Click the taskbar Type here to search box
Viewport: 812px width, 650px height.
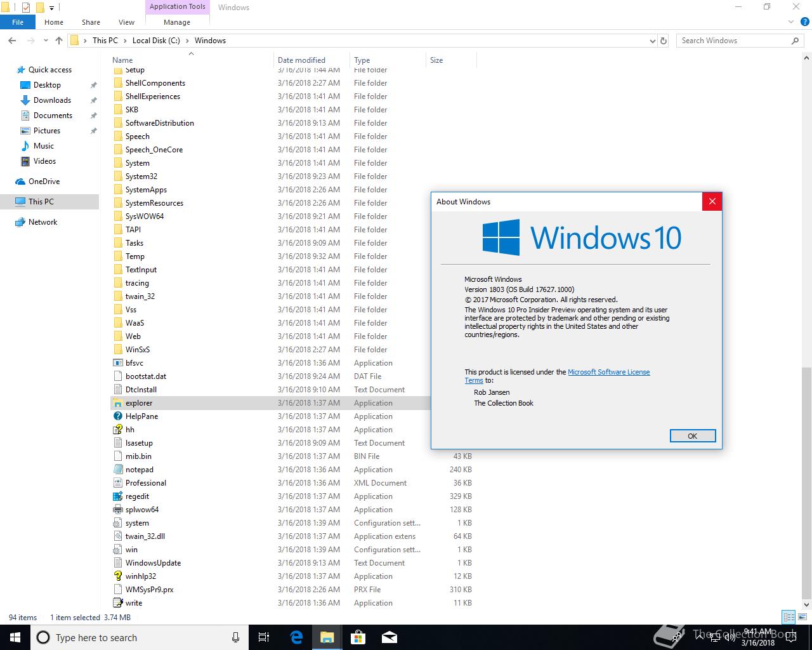pyautogui.click(x=140, y=637)
